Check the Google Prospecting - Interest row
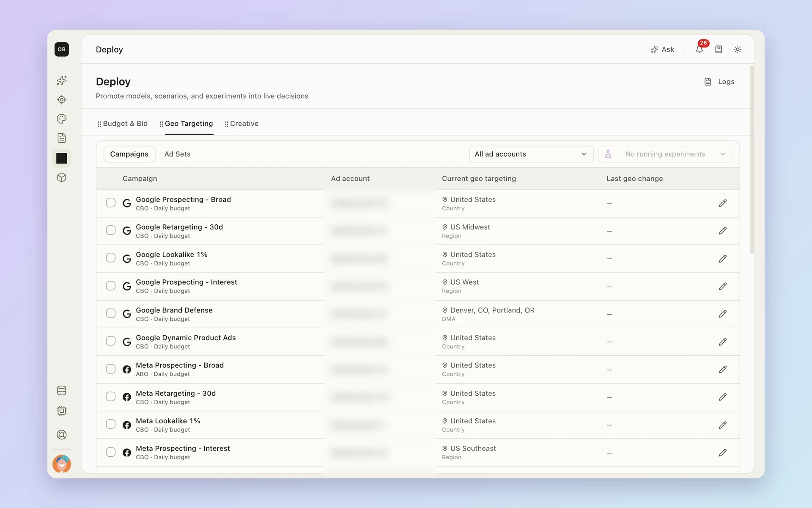This screenshot has width=812, height=508. (x=111, y=286)
